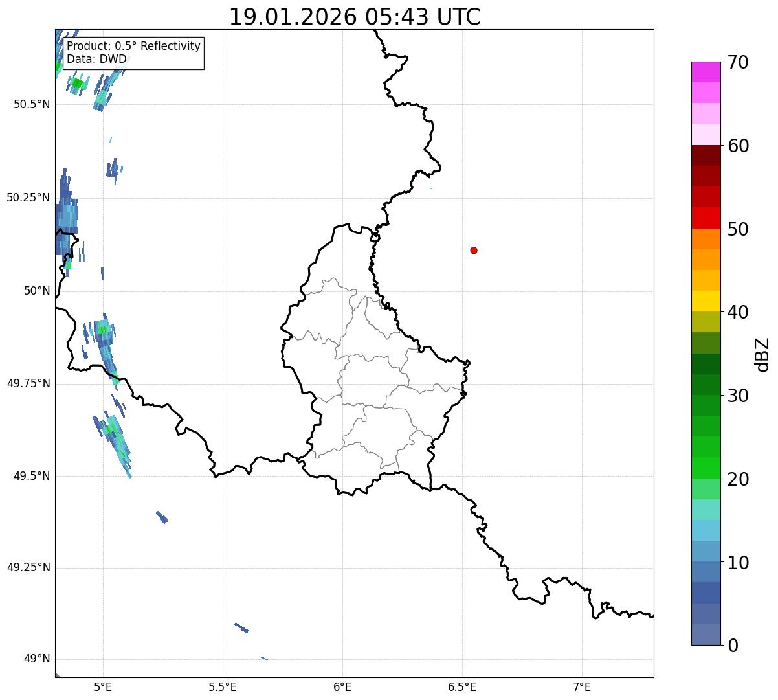This screenshot has height=700, width=778.
Task: Click the green echo cell just under 50°N
Action: (x=102, y=329)
